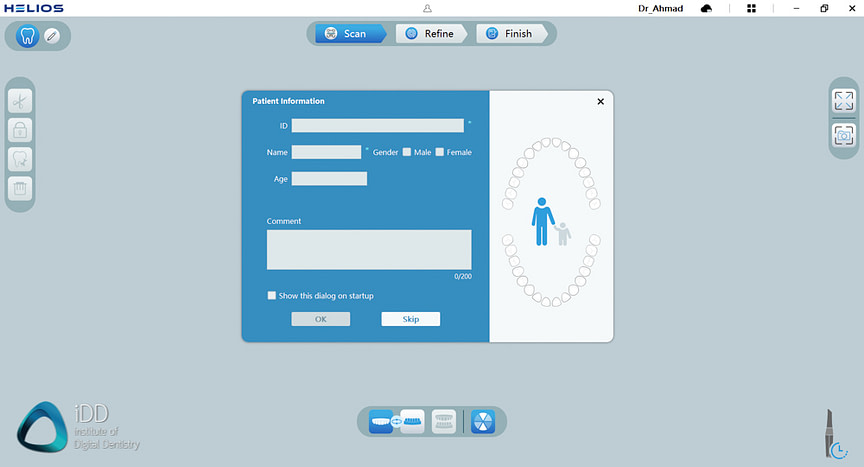
Task: Click the fit-to-screen arrows icon
Action: click(x=844, y=100)
